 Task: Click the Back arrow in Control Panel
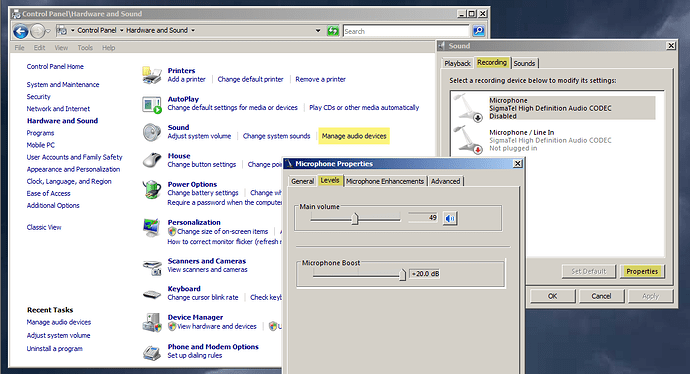coord(20,31)
